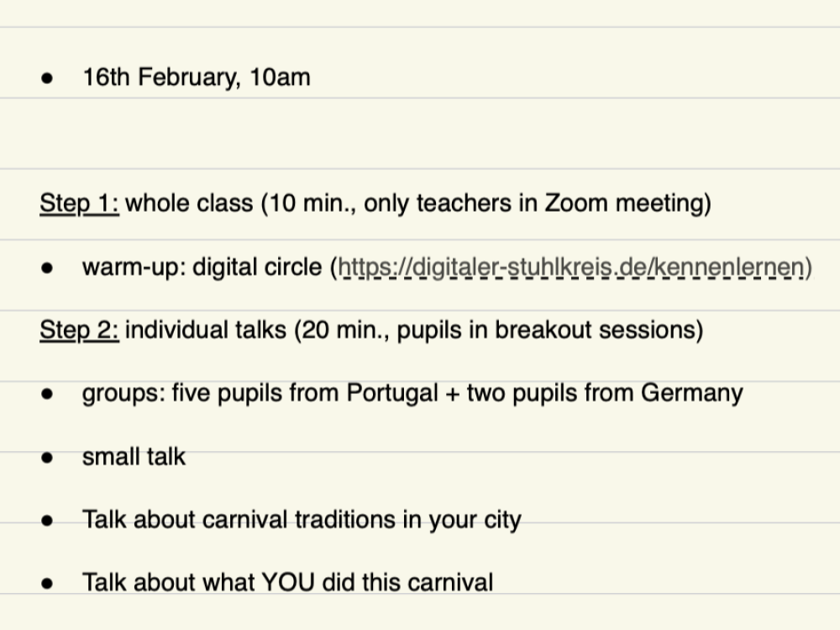Click the bullet before 'groups:'
Image resolution: width=840 pixels, height=630 pixels.
[47, 394]
